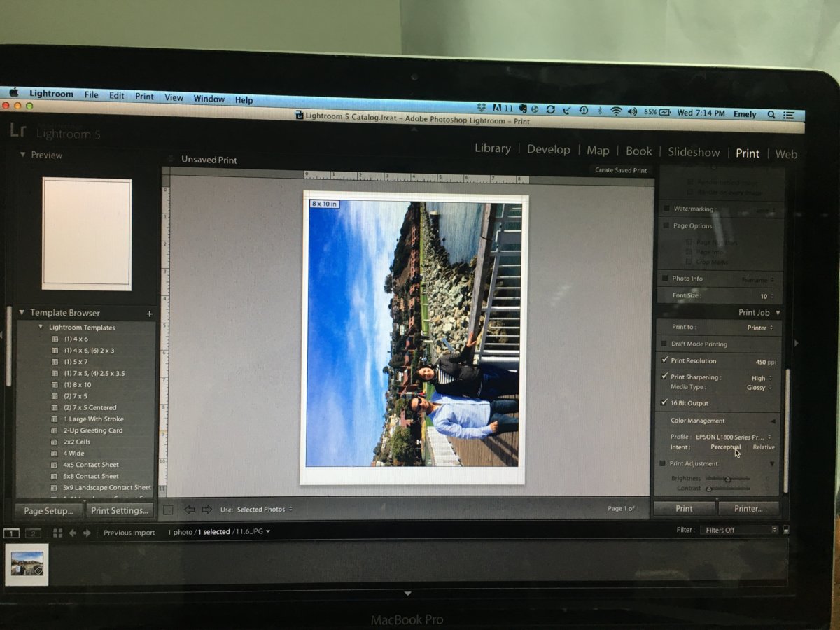
Task: Click the filmstrip go back arrow
Action: coord(72,533)
